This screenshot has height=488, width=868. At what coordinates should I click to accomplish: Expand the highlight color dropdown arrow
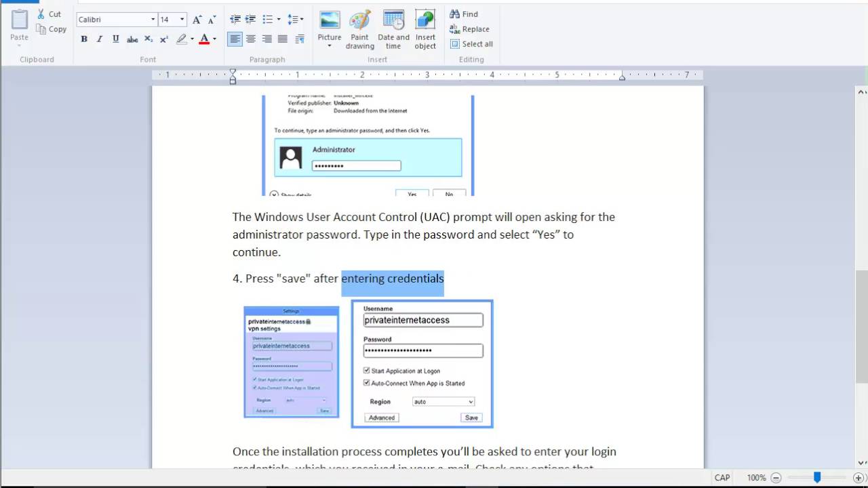pos(192,39)
